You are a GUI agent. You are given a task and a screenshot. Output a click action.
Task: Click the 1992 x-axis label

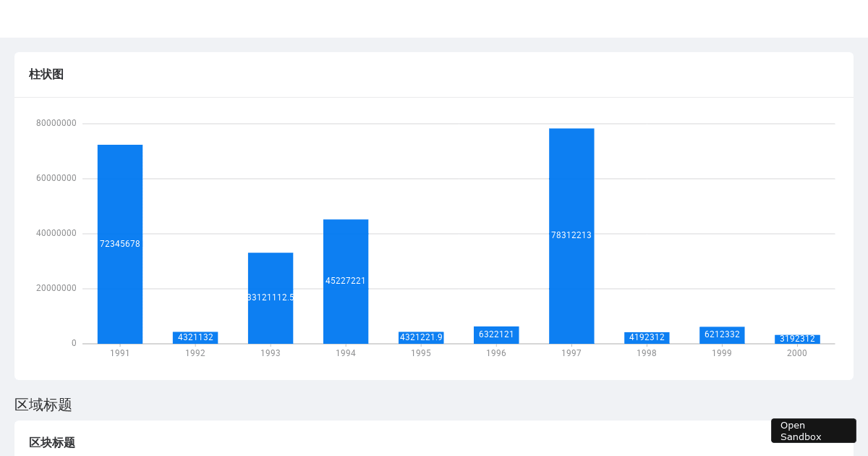coord(195,353)
